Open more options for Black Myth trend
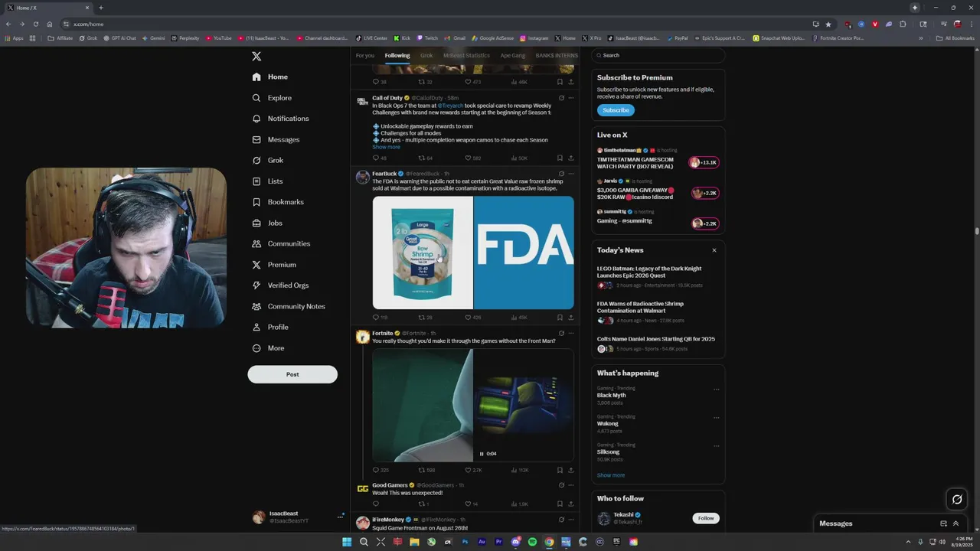 pos(717,390)
